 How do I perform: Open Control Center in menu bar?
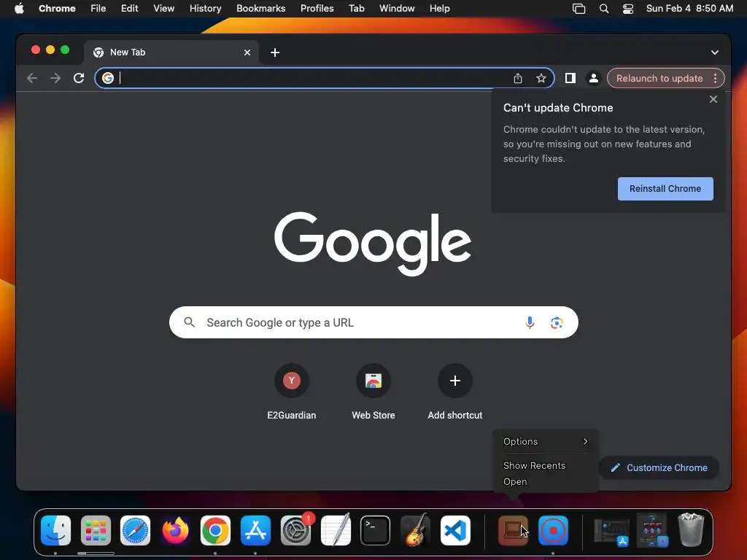point(628,8)
